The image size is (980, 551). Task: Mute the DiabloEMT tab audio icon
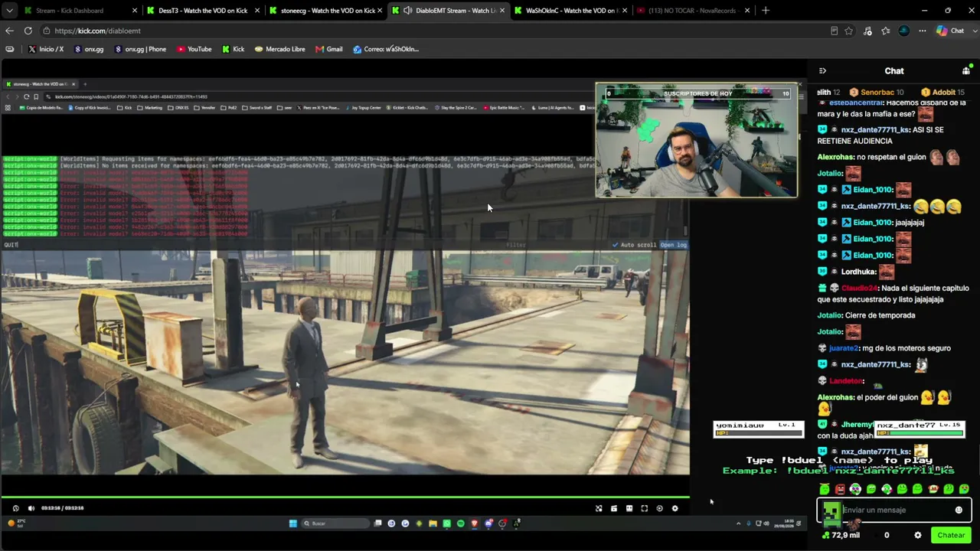408,11
